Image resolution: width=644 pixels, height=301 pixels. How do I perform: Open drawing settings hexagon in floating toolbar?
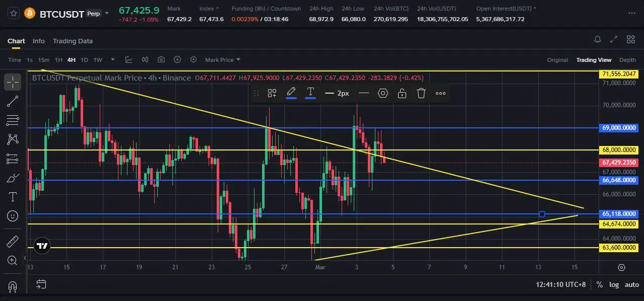click(x=383, y=93)
